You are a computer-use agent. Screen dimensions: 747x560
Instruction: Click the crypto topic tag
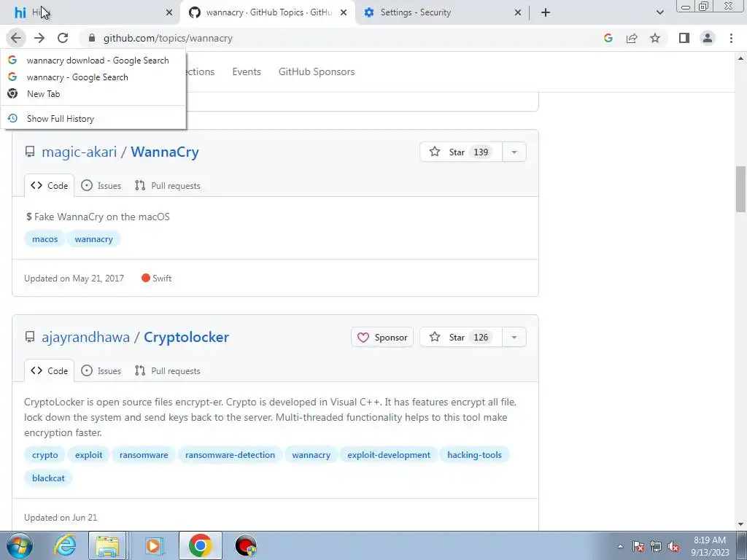pos(44,455)
